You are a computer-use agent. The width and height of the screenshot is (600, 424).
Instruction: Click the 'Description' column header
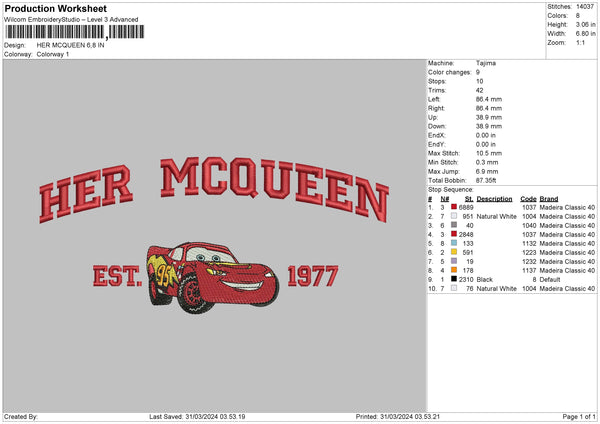494,199
